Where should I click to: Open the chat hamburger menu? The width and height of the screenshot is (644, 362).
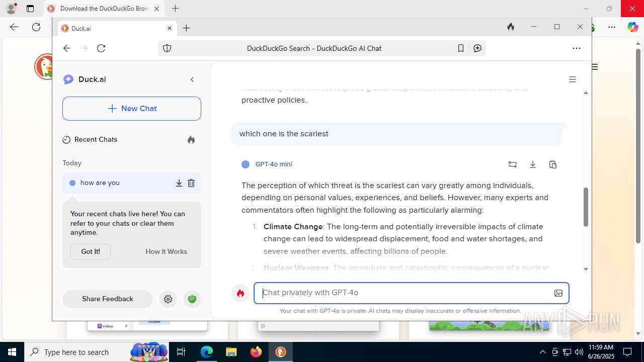click(572, 79)
